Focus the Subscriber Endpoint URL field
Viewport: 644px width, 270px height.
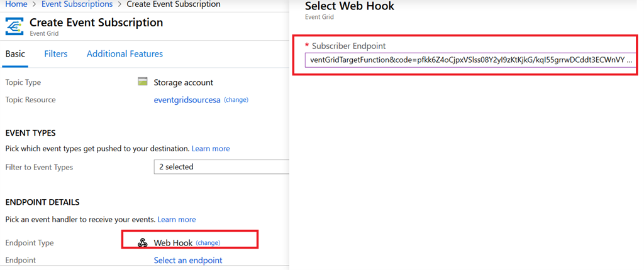pos(470,60)
